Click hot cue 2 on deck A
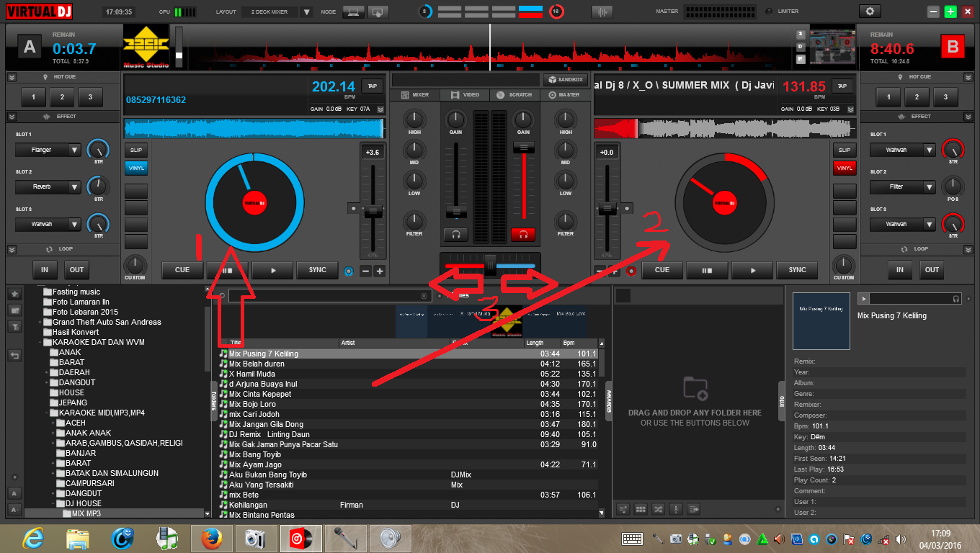This screenshot has width=980, height=553. [x=62, y=97]
